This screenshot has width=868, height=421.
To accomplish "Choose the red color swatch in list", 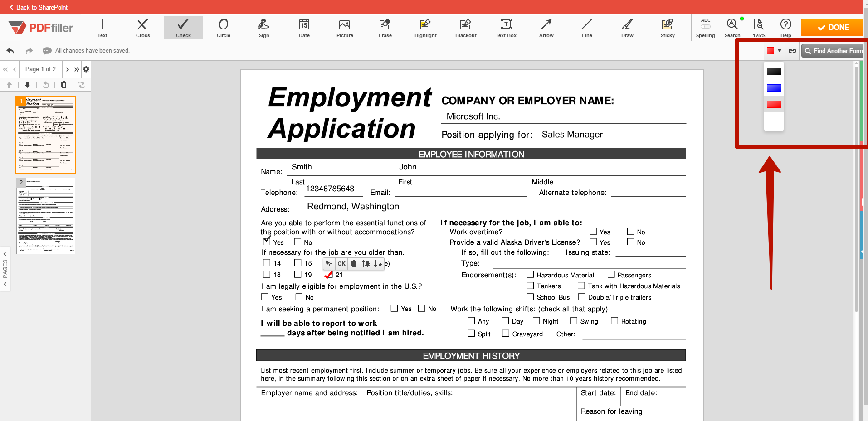I will coord(774,104).
